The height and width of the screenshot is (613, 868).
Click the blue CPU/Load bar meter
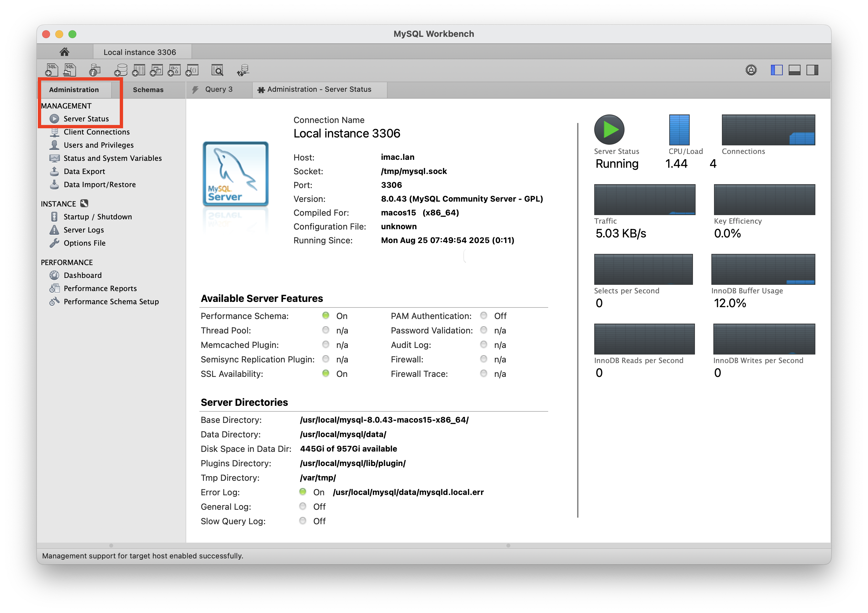coord(679,130)
